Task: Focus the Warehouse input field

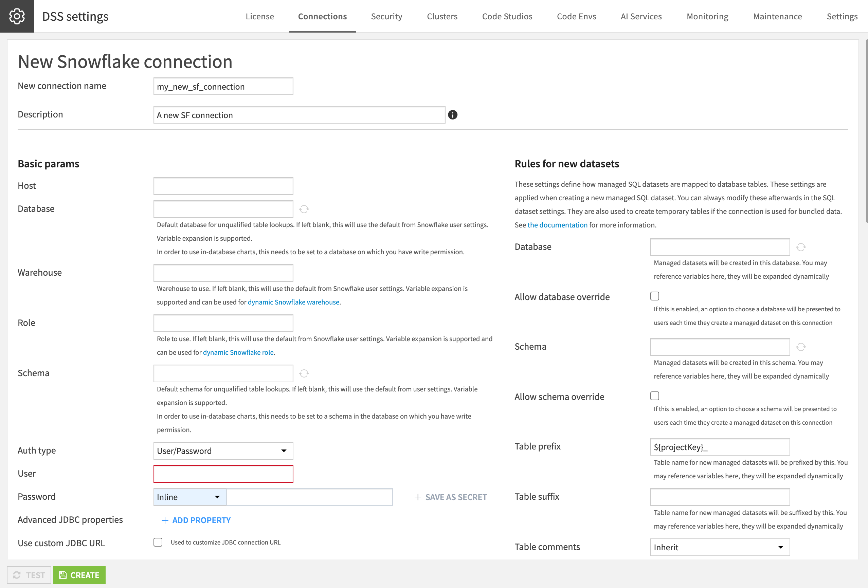Action: (223, 273)
